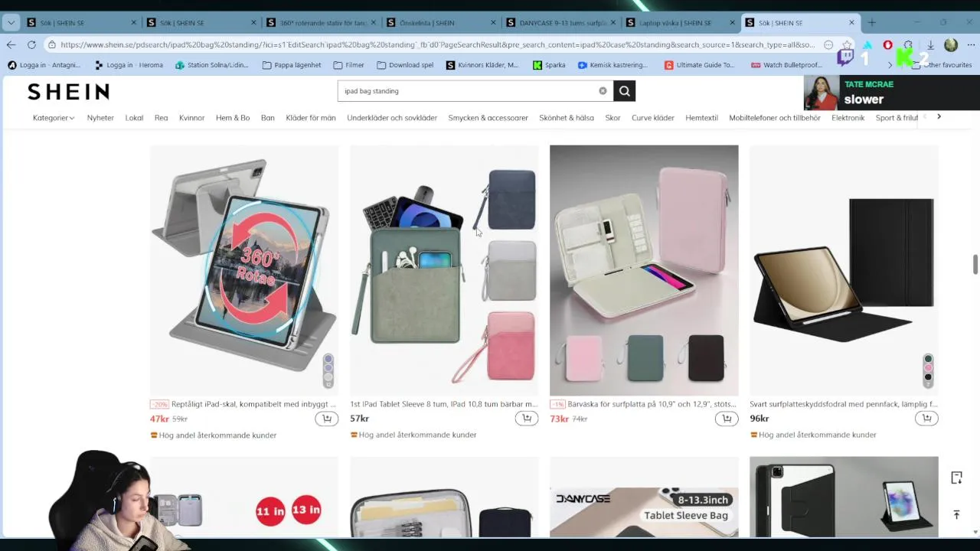Click the red Opera extension icon
The image size is (980, 551).
click(x=887, y=45)
